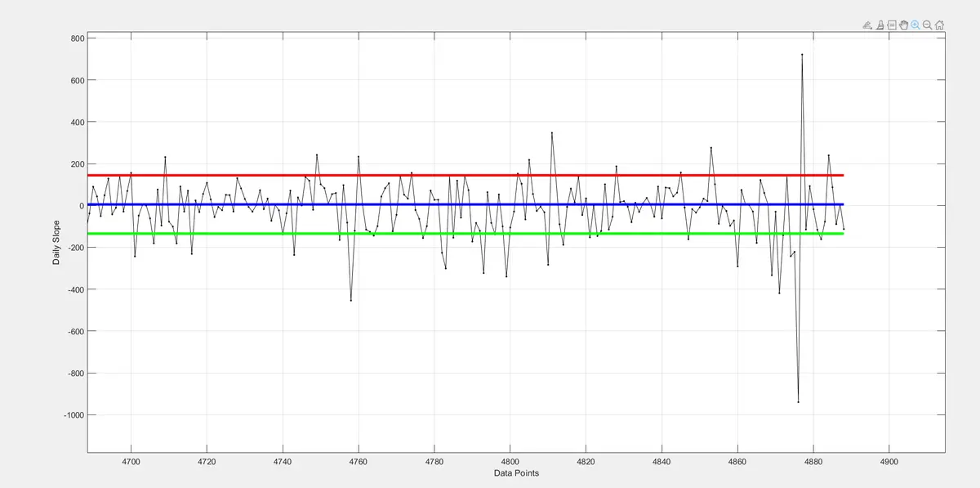The image size is (980, 488).
Task: Click the x-axis tick label 4880
Action: [x=813, y=461]
